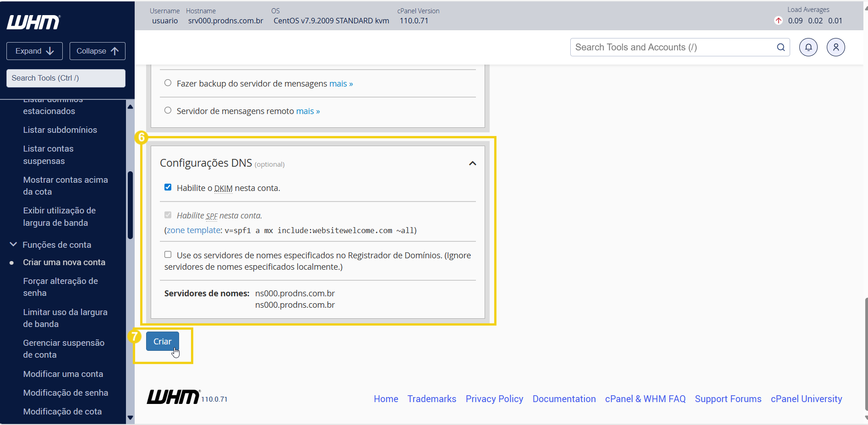Click the sidebar scrollbar thumb
This screenshot has height=425, width=868.
coord(130,205)
